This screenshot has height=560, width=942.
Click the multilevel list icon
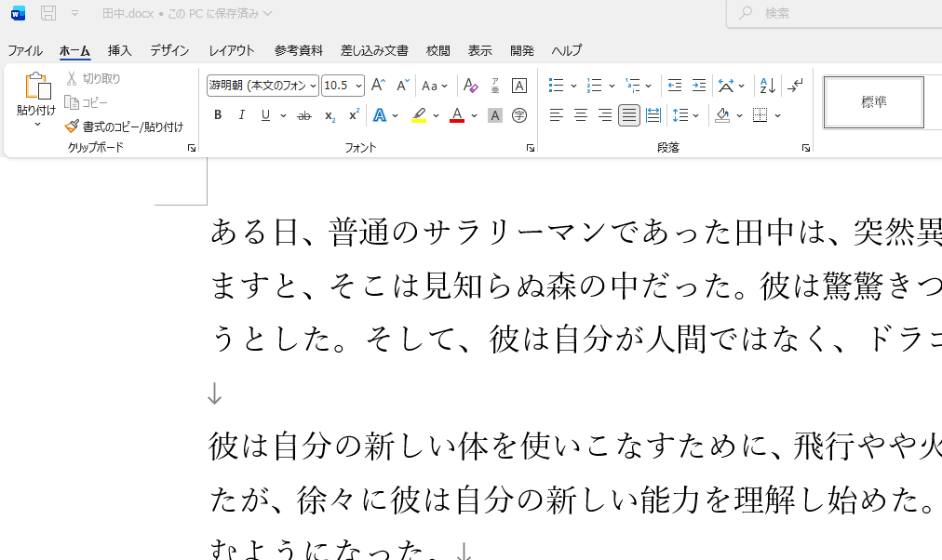633,86
